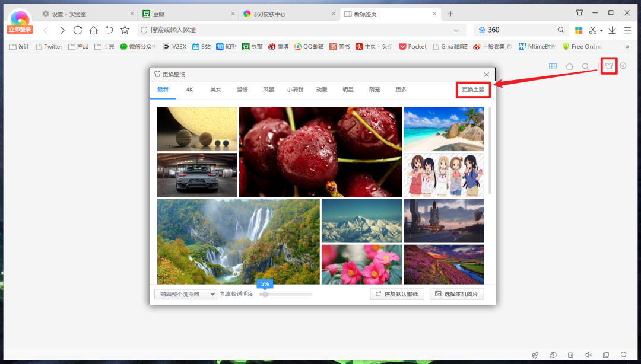This screenshot has width=641, height=364.
Task: Click the search magnifier in 360 search box
Action: pos(561,30)
